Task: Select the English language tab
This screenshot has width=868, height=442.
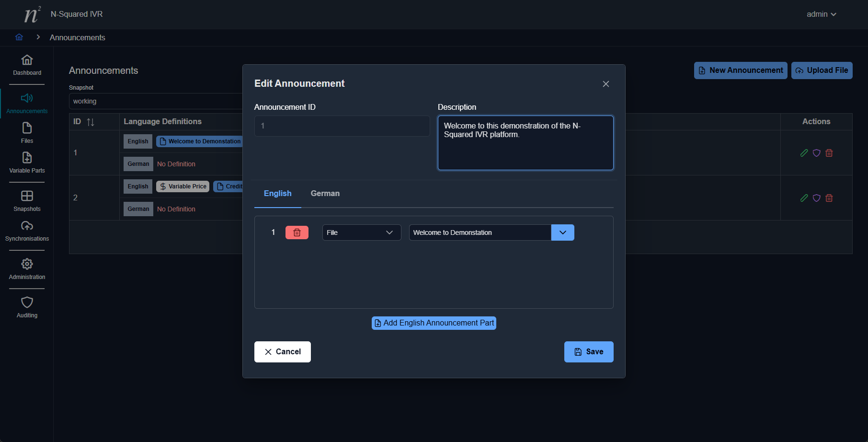Action: click(x=277, y=194)
